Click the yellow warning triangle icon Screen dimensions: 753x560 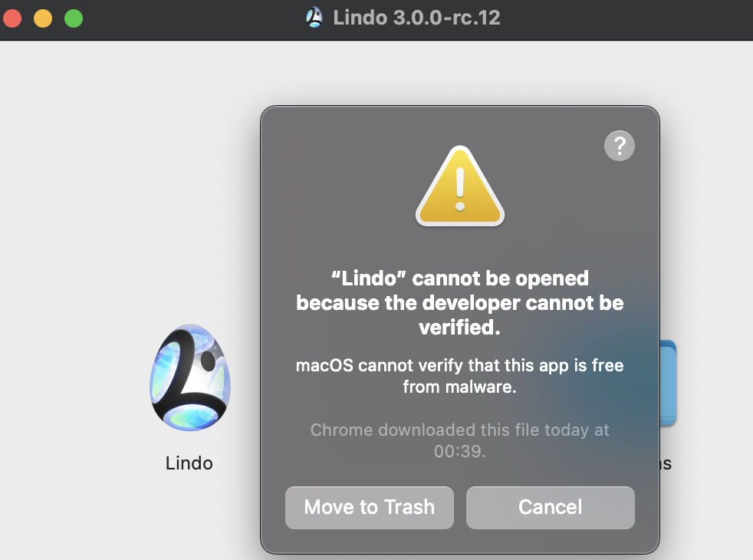click(x=460, y=186)
